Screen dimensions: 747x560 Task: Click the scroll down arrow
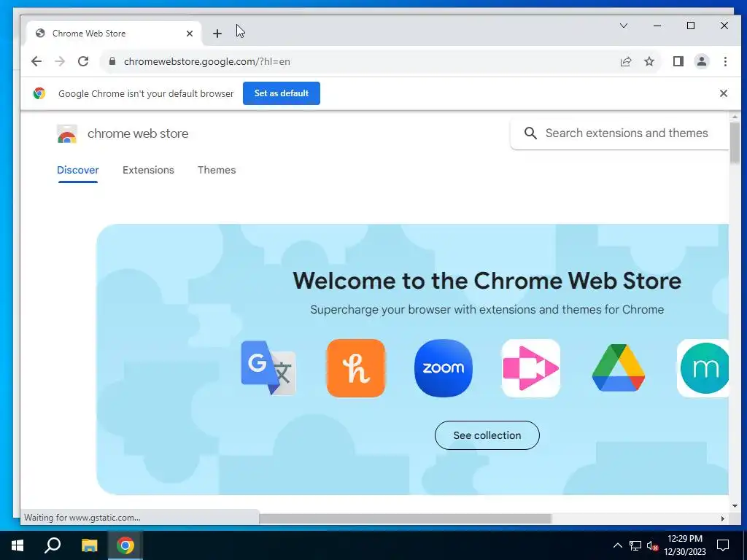click(x=735, y=506)
